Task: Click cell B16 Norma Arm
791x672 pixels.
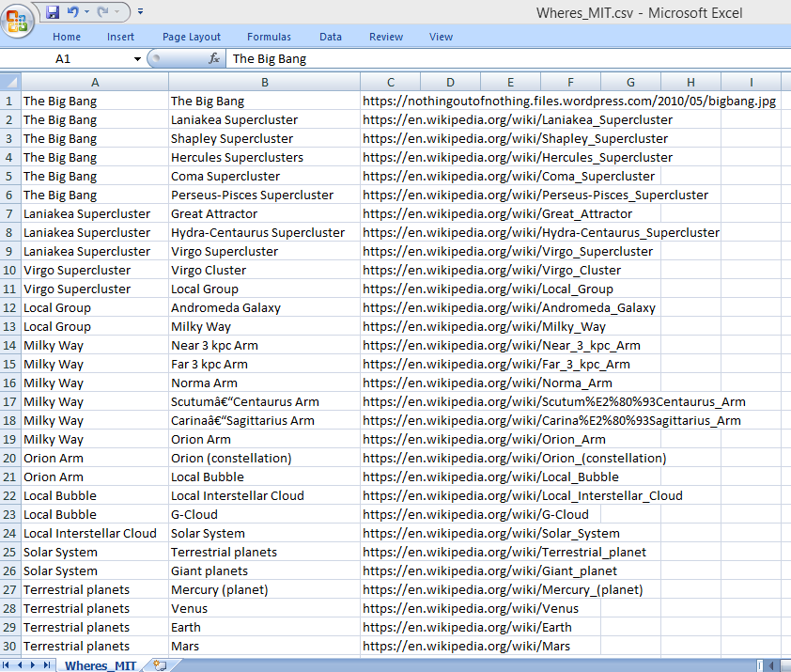Action: pos(264,383)
